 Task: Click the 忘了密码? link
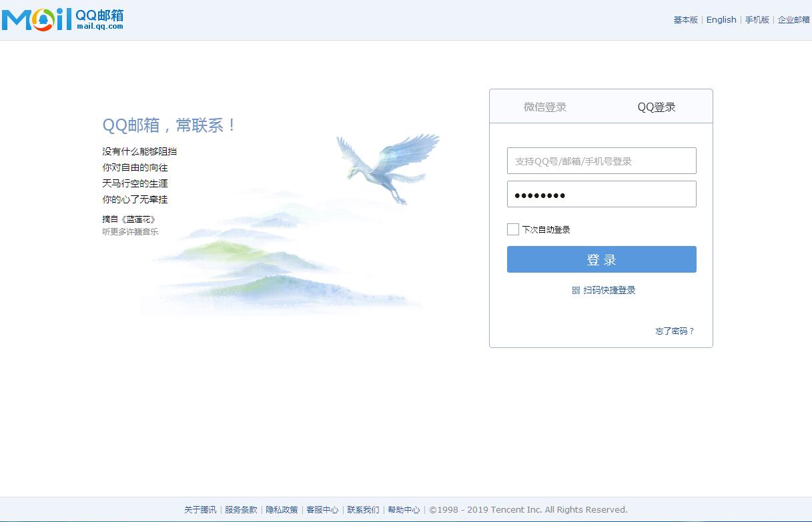pos(675,331)
